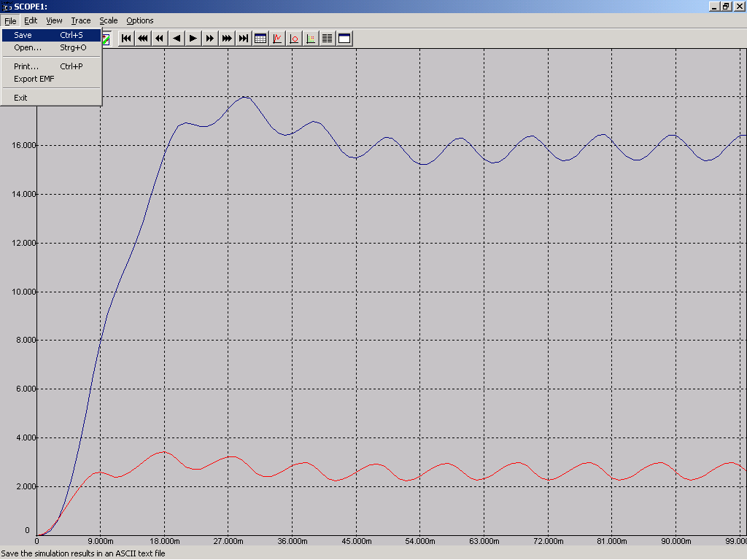Click the 8.000 y-axis label

(x=26, y=340)
